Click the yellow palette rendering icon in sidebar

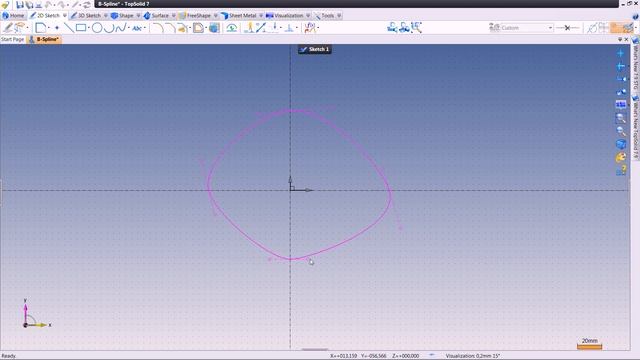[621, 157]
